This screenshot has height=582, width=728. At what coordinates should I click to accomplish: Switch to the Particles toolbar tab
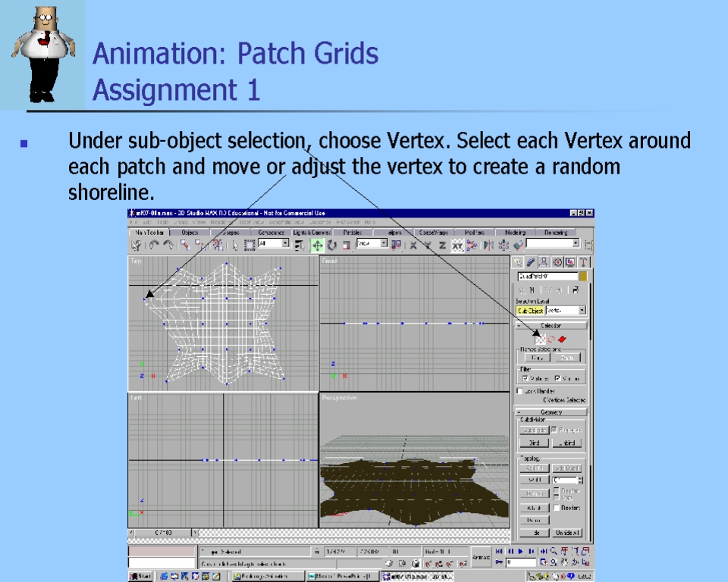(353, 233)
